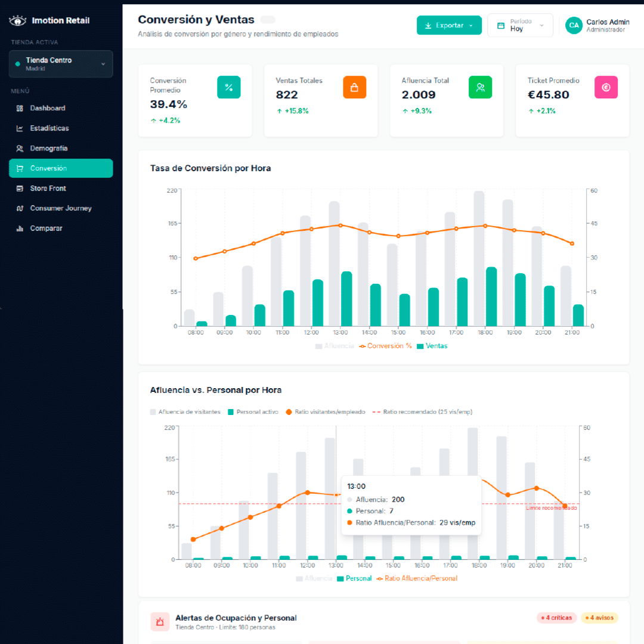
Task: Open Consumer Journey menu item
Action: click(x=60, y=208)
